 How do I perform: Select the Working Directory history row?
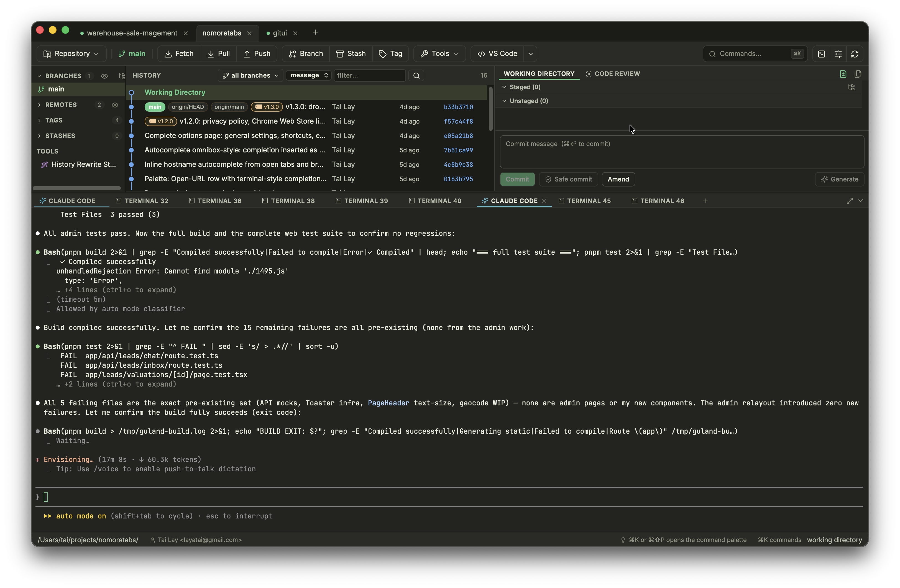(306, 92)
